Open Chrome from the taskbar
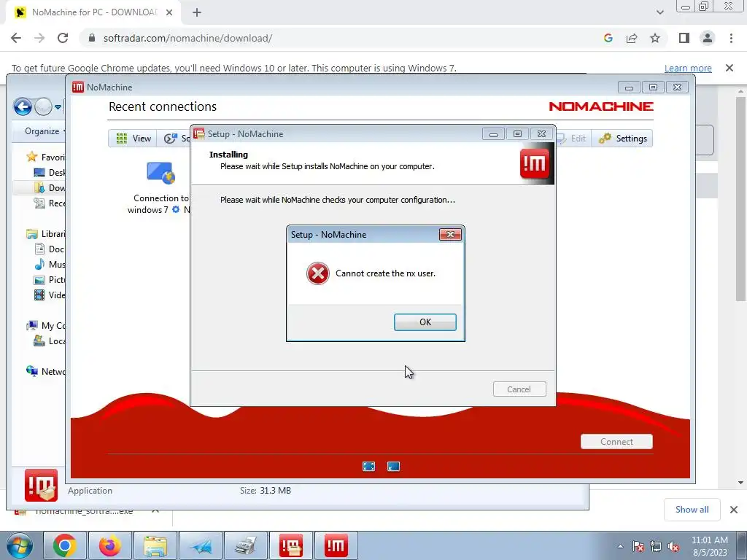Viewport: 747px width, 560px height. point(65,545)
